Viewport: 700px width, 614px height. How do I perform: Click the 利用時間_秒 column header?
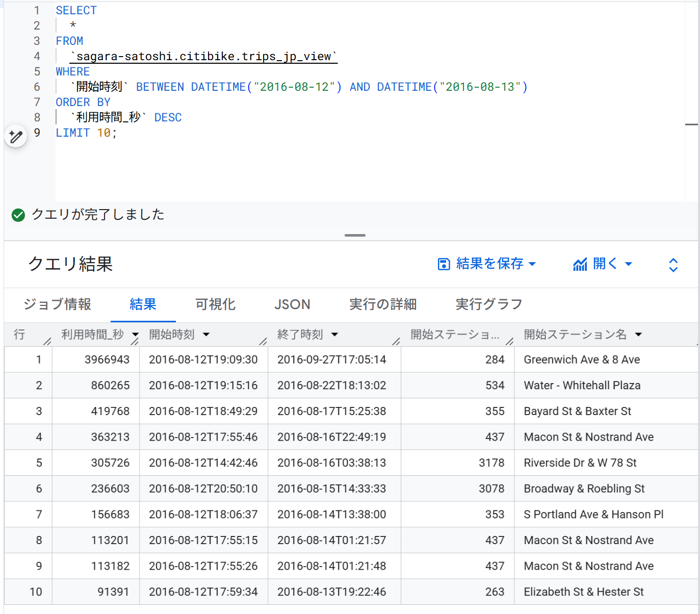(x=93, y=335)
